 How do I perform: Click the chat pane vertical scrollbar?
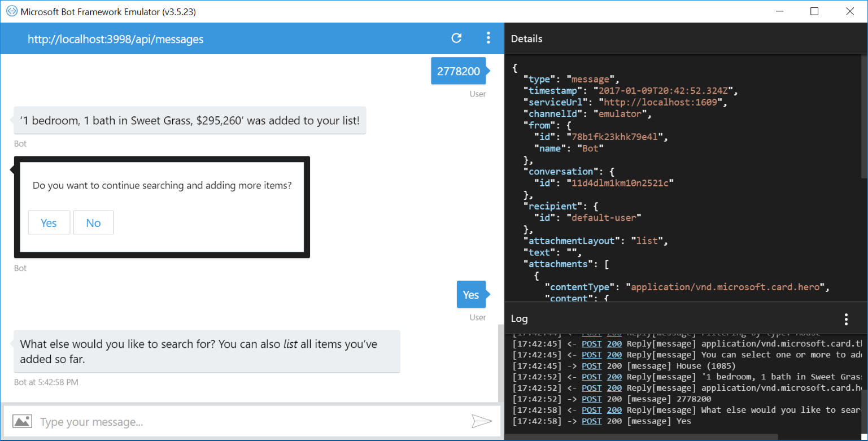(500, 364)
